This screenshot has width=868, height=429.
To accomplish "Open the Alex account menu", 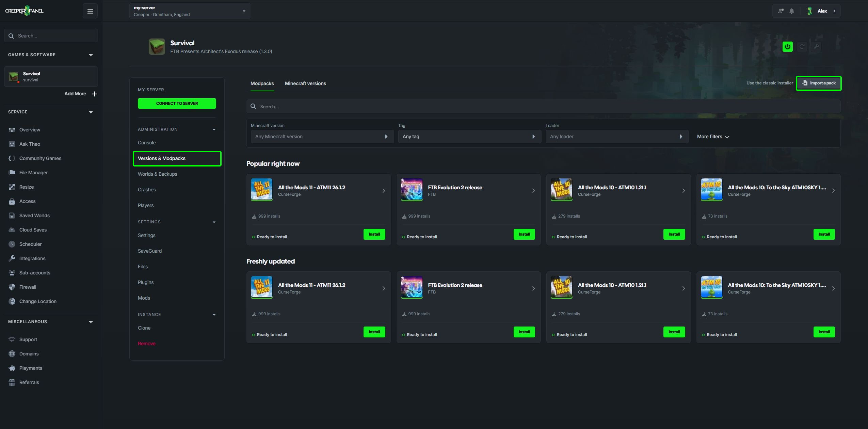I will point(822,11).
